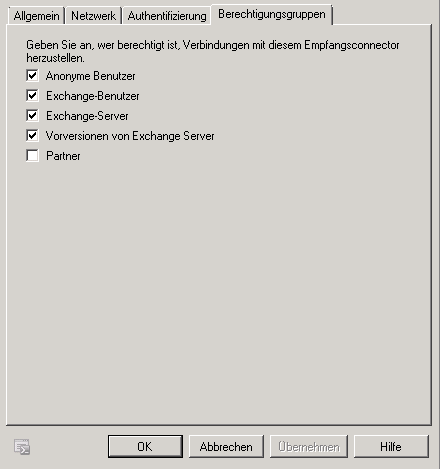Click the Abbrechen button
The image size is (440, 469).
coord(226,446)
